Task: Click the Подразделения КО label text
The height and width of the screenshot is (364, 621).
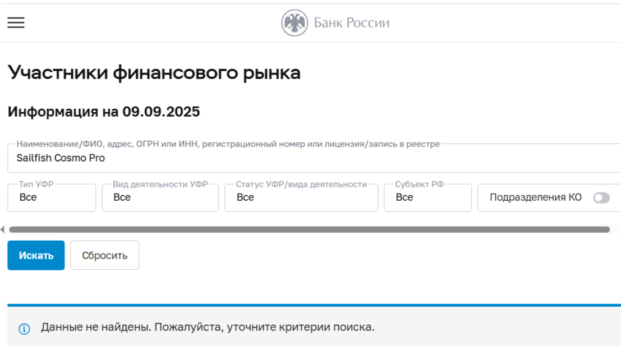Action: (x=535, y=197)
